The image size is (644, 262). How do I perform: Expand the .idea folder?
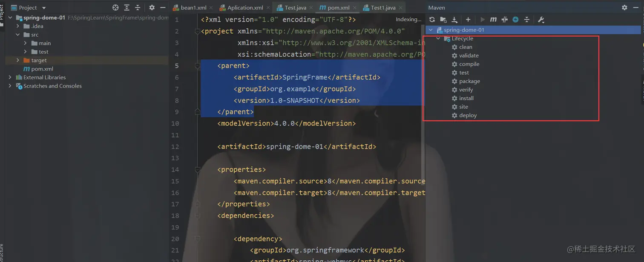click(x=18, y=26)
